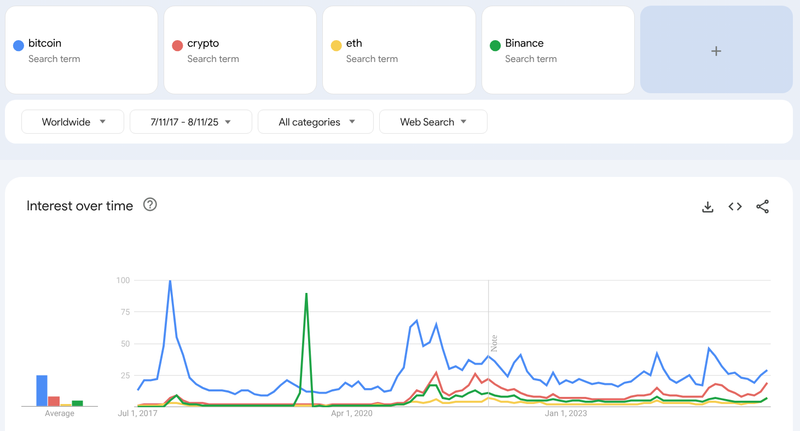Click the blue bitcoin average bar
The height and width of the screenshot is (431, 800).
pos(42,390)
